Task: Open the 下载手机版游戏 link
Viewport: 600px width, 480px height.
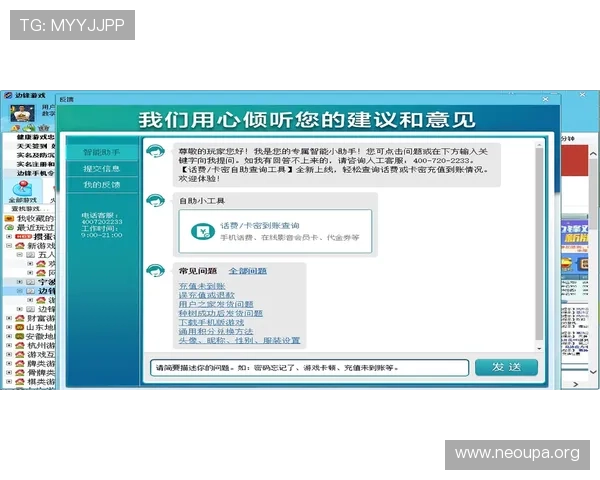Action: (x=211, y=322)
